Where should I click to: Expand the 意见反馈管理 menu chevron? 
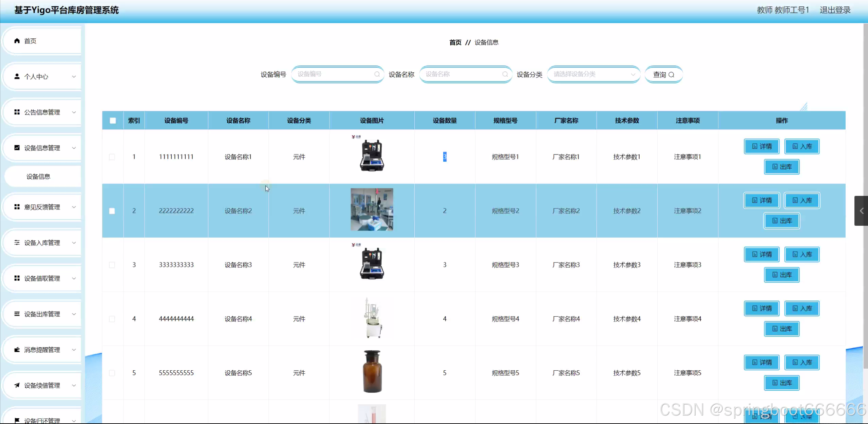tap(74, 207)
